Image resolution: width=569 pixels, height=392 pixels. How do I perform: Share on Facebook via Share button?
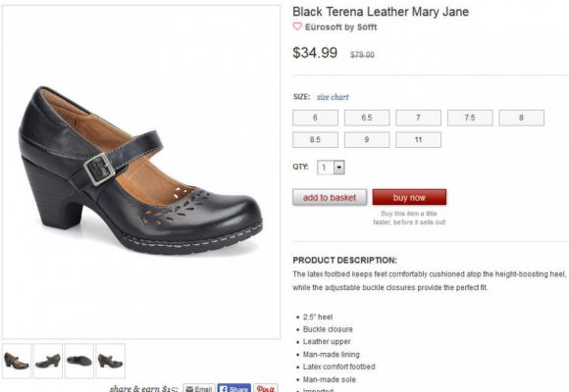click(234, 388)
